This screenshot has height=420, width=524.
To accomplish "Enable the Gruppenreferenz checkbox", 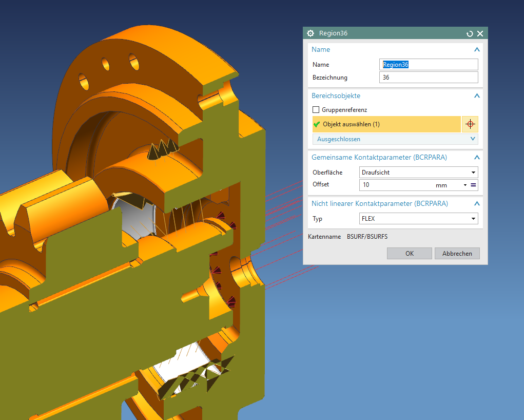I will (x=315, y=109).
